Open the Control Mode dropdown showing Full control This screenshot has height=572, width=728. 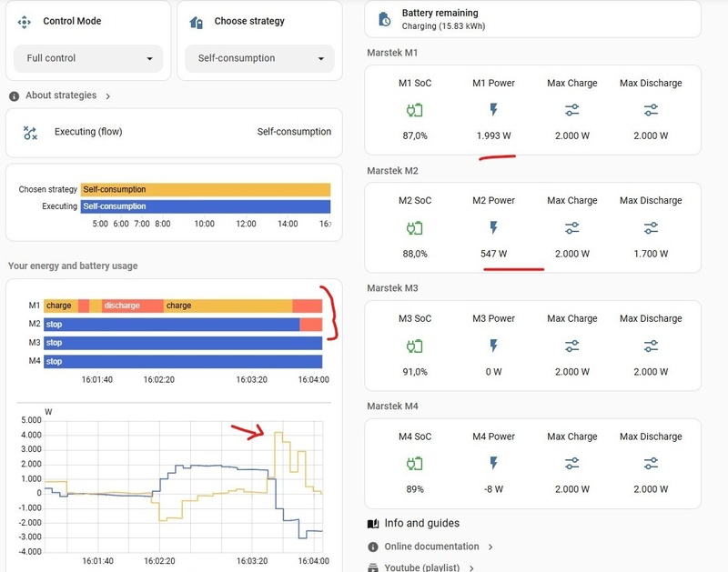[x=88, y=58]
